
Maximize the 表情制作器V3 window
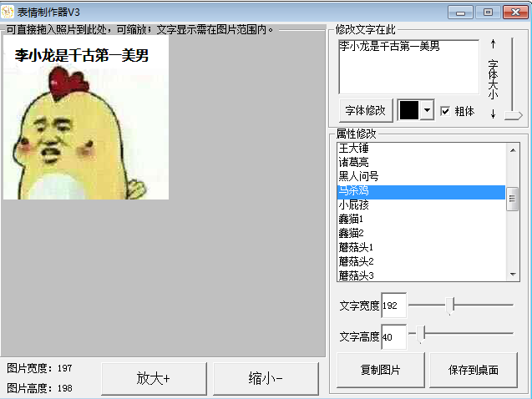488,13
